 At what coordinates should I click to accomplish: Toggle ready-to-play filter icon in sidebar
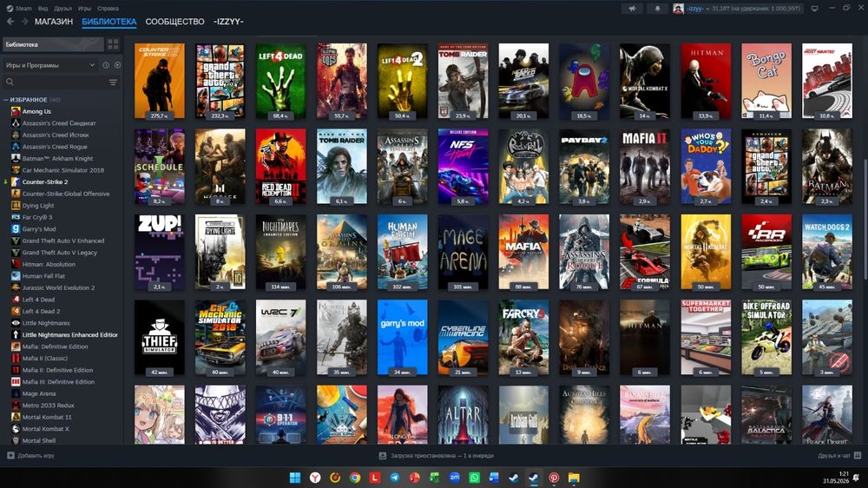(x=117, y=65)
